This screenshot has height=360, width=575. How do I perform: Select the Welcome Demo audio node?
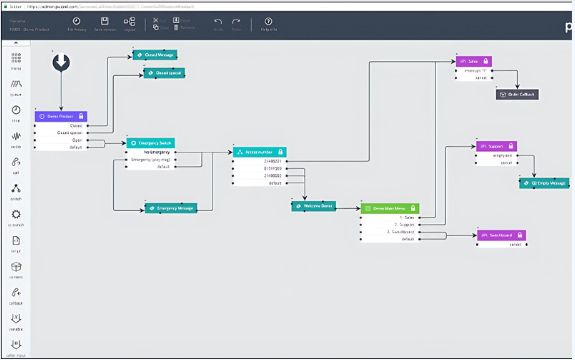pos(314,206)
